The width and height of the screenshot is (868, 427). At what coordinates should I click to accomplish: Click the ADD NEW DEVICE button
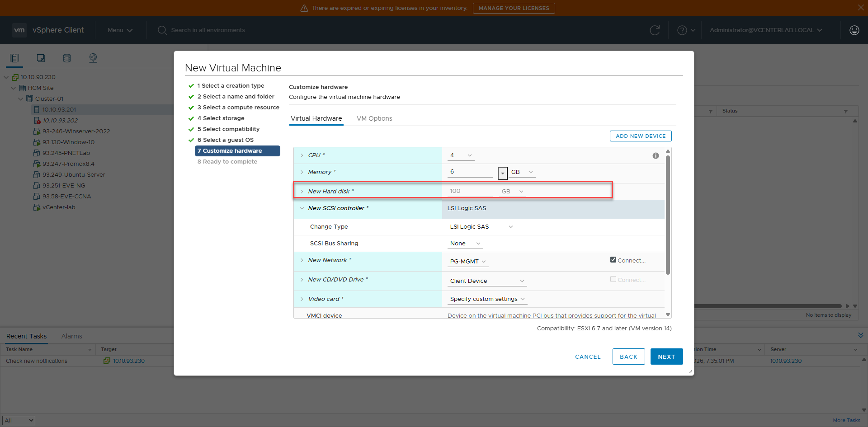pos(640,136)
